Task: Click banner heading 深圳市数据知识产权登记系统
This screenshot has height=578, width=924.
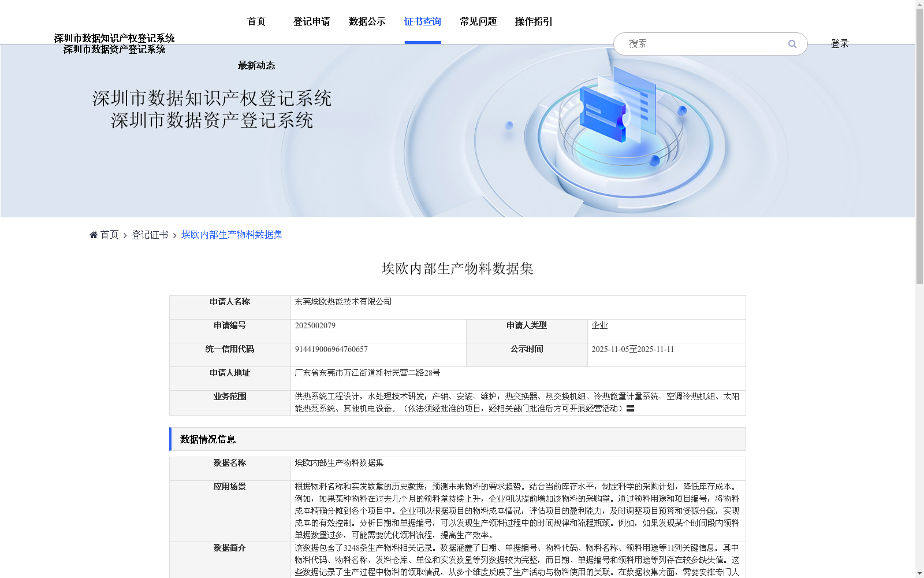Action: [212, 98]
